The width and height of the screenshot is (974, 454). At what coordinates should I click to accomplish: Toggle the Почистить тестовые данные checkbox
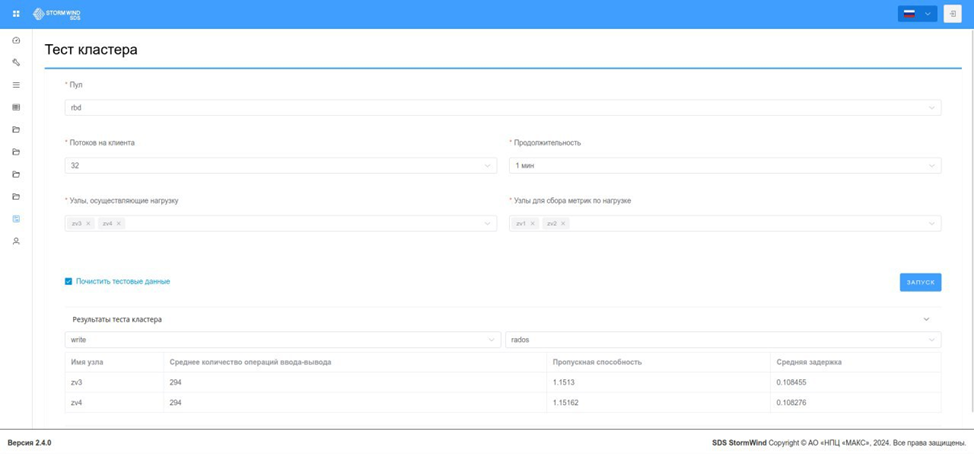pos(68,281)
